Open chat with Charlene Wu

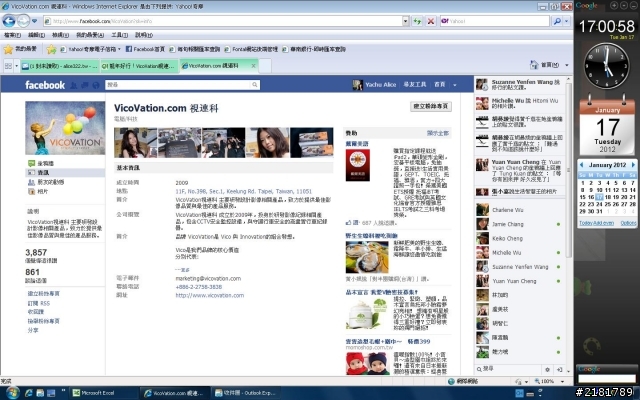click(518, 210)
